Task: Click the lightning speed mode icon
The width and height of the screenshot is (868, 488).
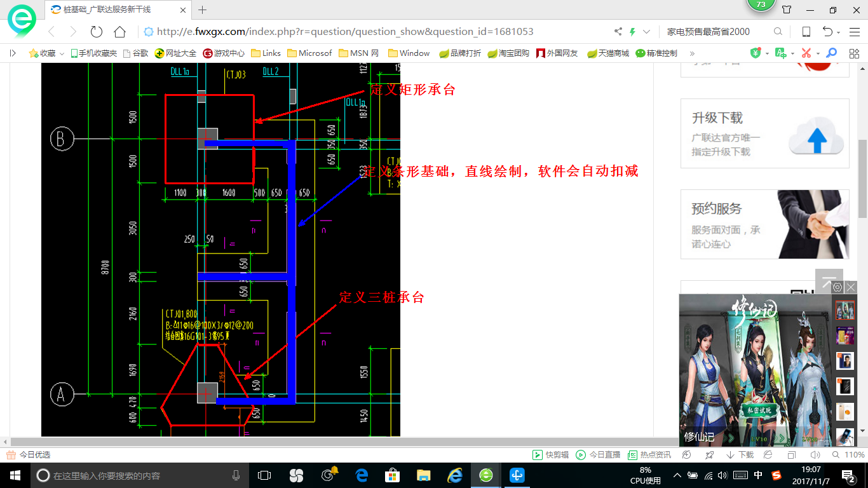Action: click(632, 31)
